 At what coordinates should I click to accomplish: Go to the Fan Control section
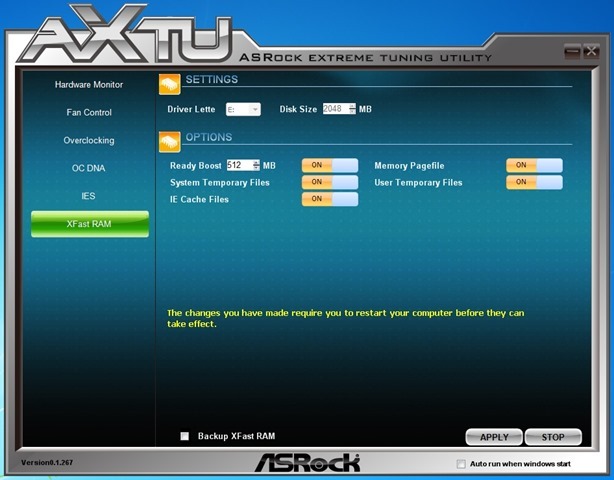coord(89,112)
